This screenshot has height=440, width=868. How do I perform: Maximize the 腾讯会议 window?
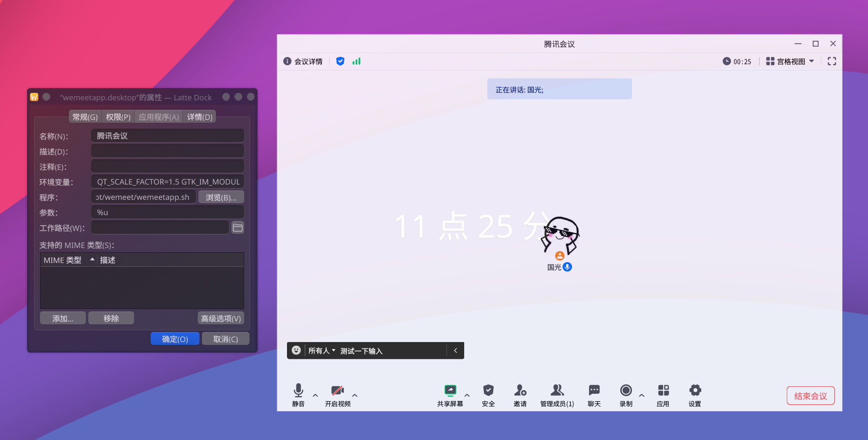click(x=815, y=43)
